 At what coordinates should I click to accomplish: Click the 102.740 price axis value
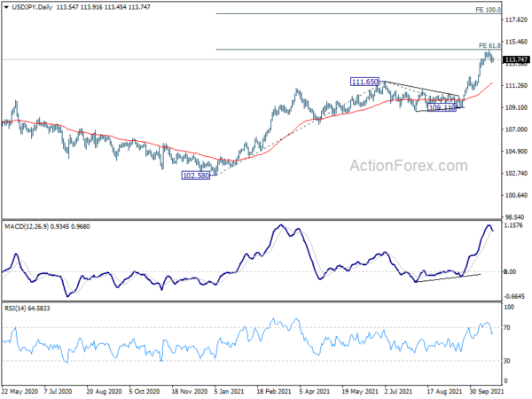(516, 174)
